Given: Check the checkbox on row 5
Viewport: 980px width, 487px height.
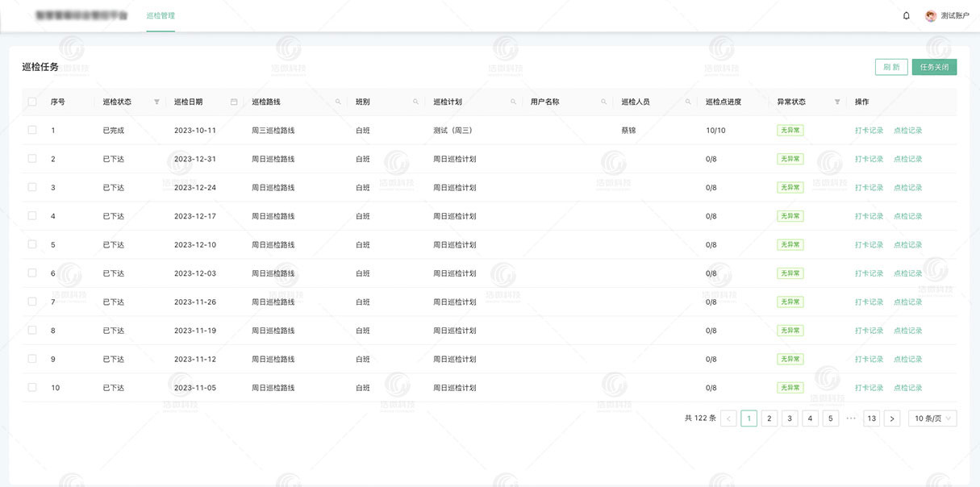Looking at the screenshot, I should (x=31, y=244).
